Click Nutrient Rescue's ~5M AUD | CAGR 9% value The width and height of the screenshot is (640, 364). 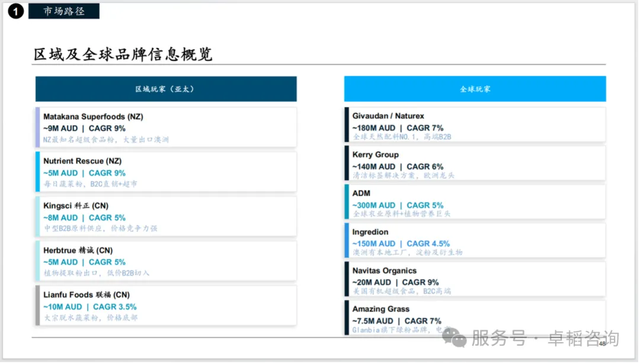coord(85,173)
